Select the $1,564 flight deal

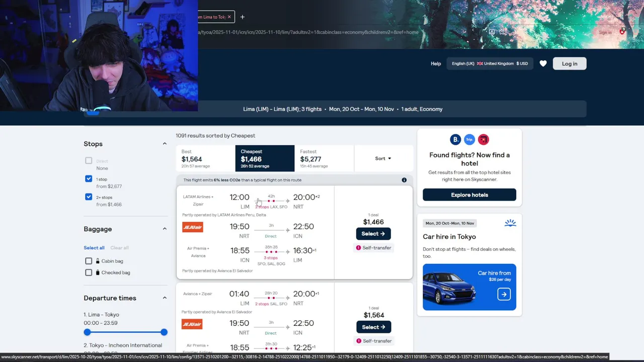coord(373,327)
